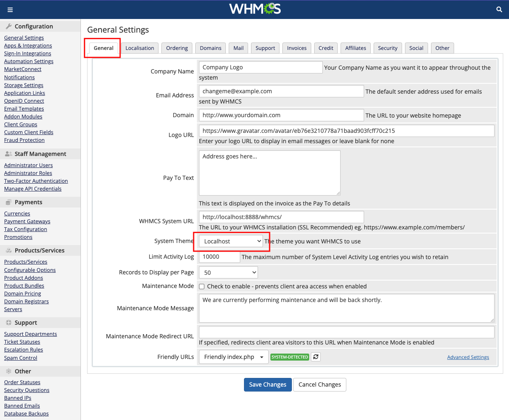Open the Friendly URLs dropdown
This screenshot has width=509, height=420.
pos(233,357)
